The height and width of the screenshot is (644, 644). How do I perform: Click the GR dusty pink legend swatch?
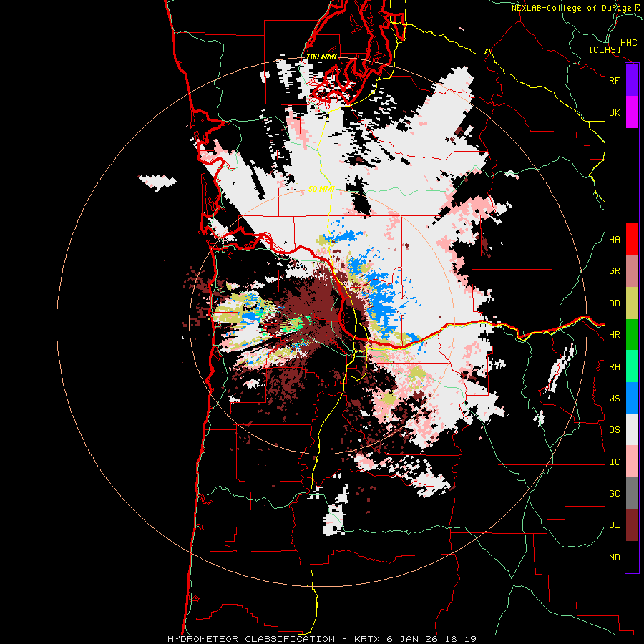(x=632, y=271)
